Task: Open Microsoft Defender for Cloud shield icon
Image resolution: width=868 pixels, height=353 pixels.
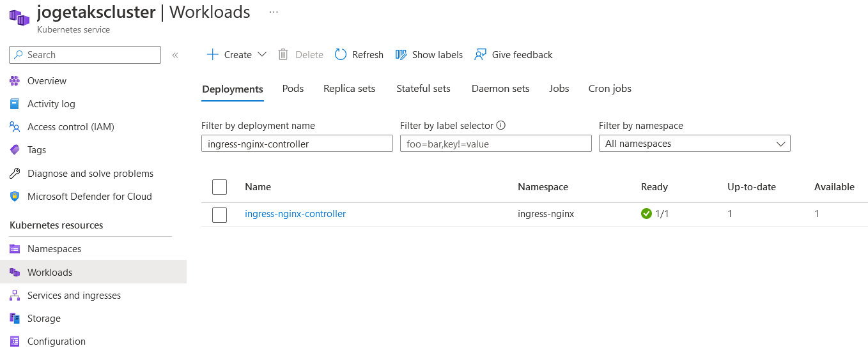Action: (15, 197)
